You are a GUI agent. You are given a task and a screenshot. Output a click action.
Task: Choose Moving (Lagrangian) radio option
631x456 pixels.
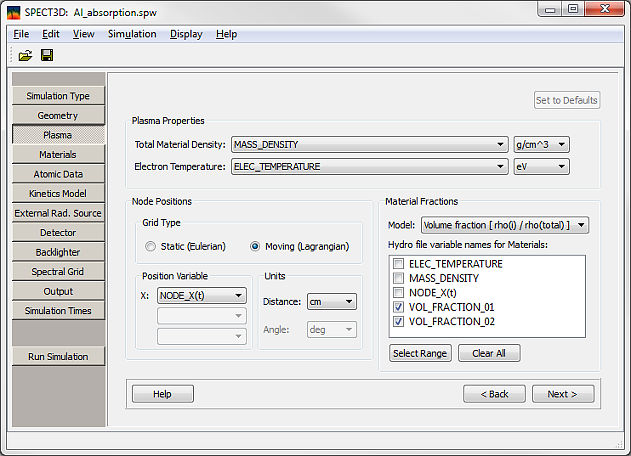tap(256, 246)
